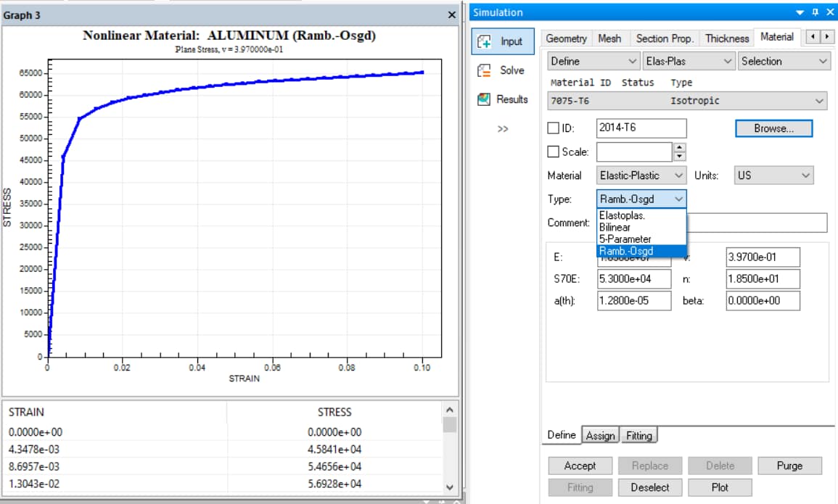Screen dimensions: 838x504
Task: Close the Graph 3 window
Action: [x=451, y=15]
